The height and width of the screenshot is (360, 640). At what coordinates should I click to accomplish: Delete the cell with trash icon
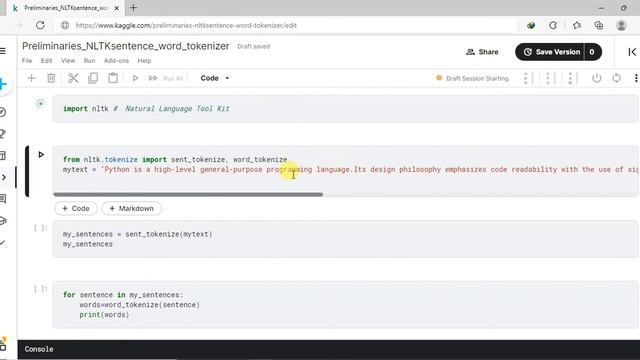(x=51, y=78)
